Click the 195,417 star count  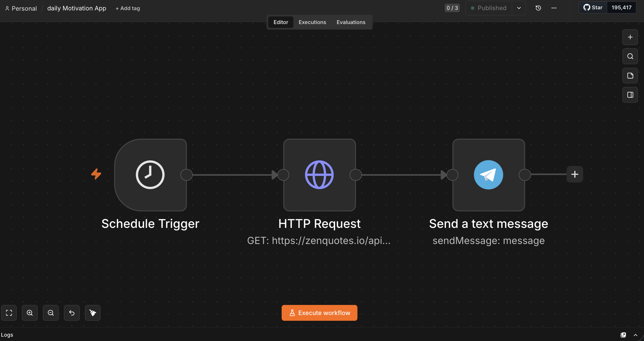622,7
